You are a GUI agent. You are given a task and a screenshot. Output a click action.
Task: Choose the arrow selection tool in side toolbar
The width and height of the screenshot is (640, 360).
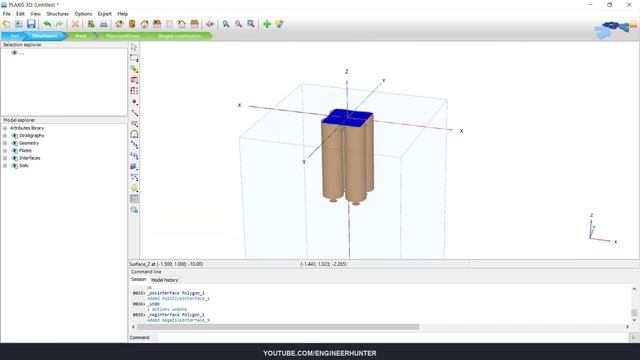click(x=134, y=47)
